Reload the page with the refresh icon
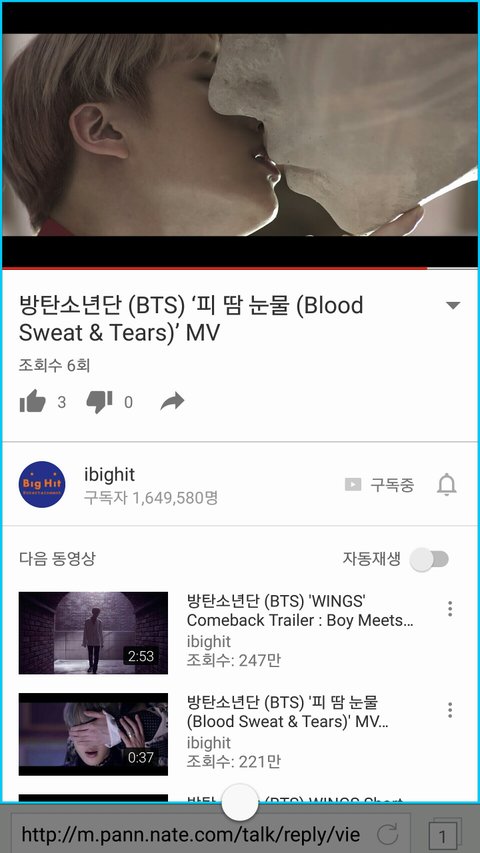 (x=387, y=834)
